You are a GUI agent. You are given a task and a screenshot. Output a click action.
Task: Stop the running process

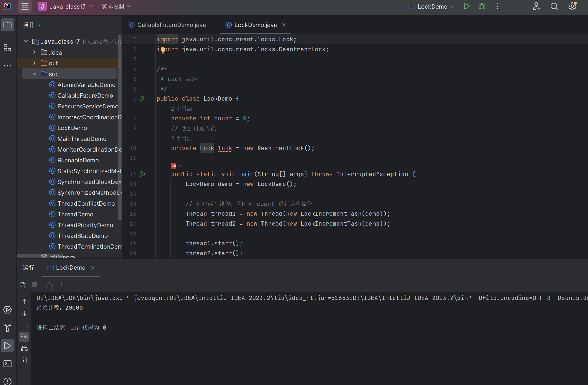[34, 285]
